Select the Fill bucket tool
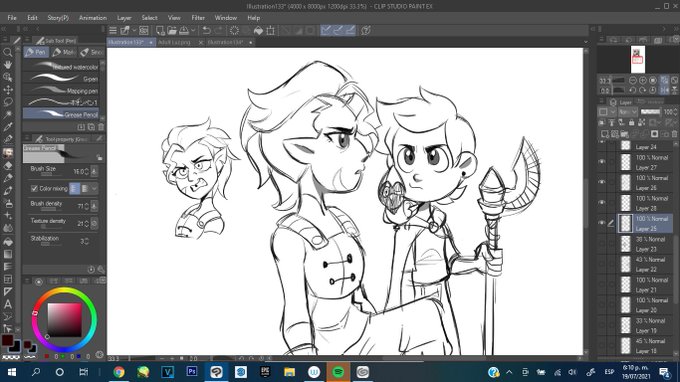 [8, 242]
